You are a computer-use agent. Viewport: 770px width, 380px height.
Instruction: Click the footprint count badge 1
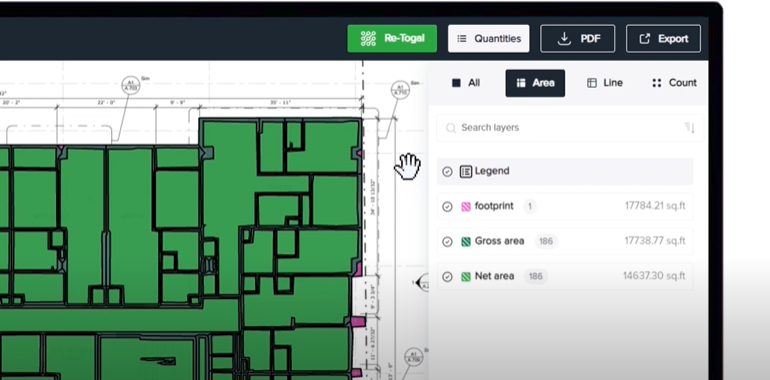[529, 206]
